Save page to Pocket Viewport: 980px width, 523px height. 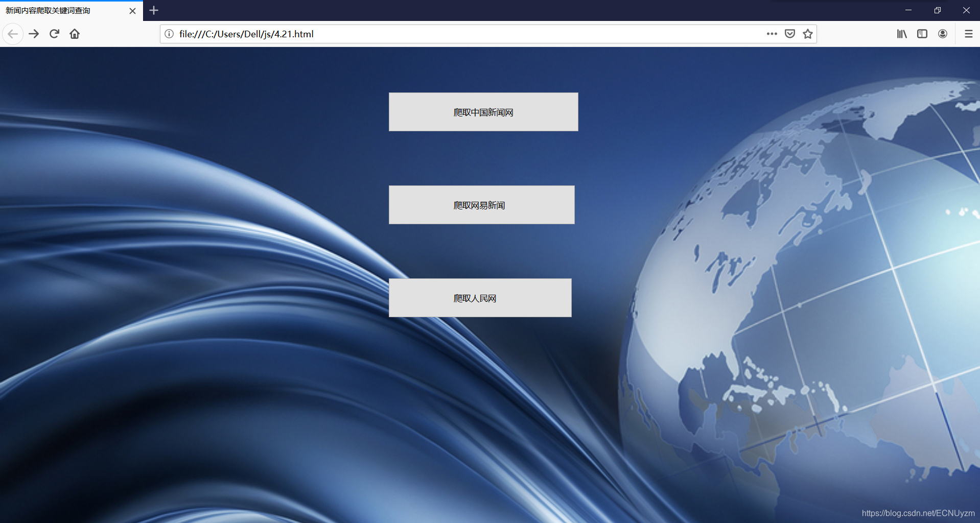[x=790, y=34]
